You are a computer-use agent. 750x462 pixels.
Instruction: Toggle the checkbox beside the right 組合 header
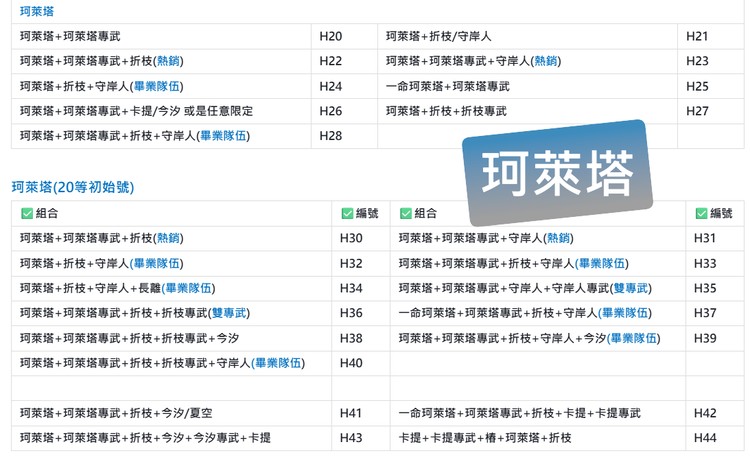pyautogui.click(x=405, y=213)
